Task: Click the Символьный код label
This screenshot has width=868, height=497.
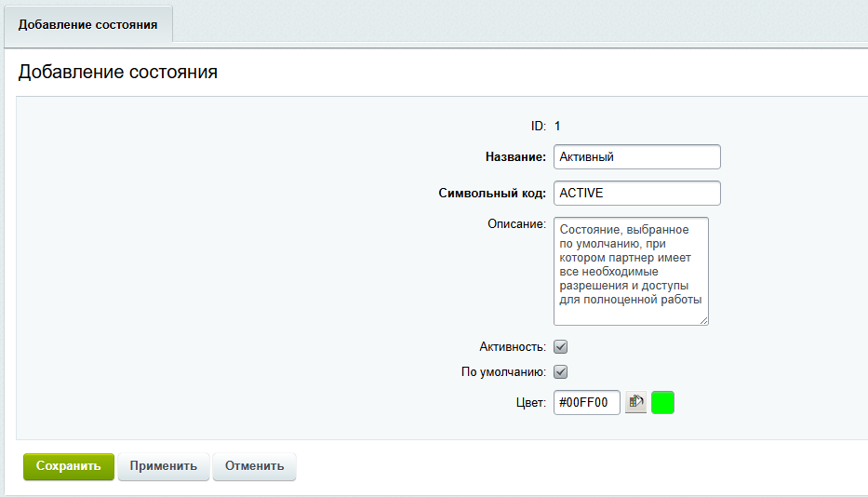Action: pos(491,194)
